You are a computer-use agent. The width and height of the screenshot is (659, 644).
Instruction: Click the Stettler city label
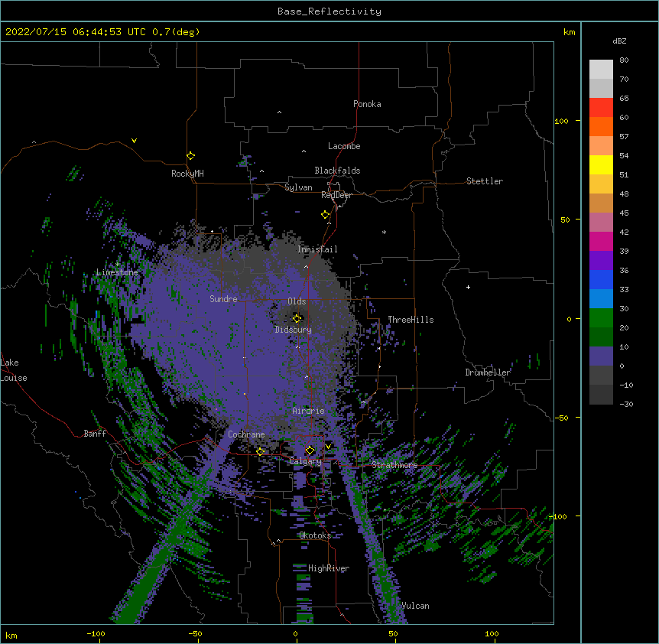coord(485,181)
